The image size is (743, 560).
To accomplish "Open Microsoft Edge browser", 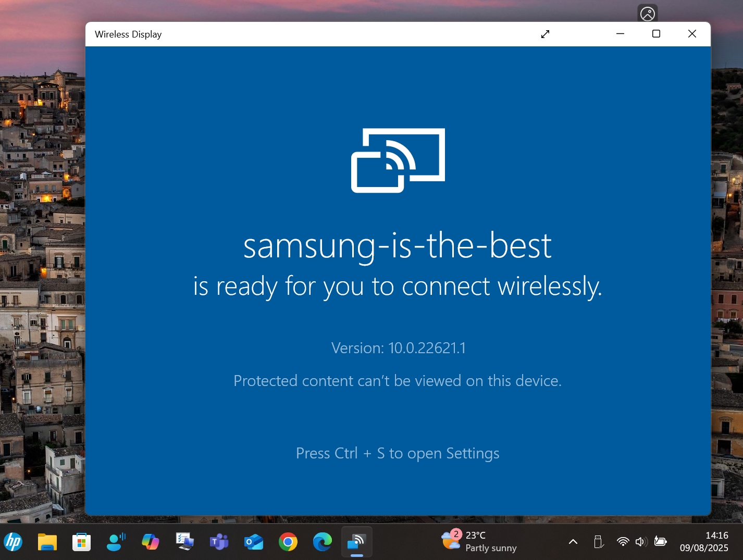I will click(322, 542).
